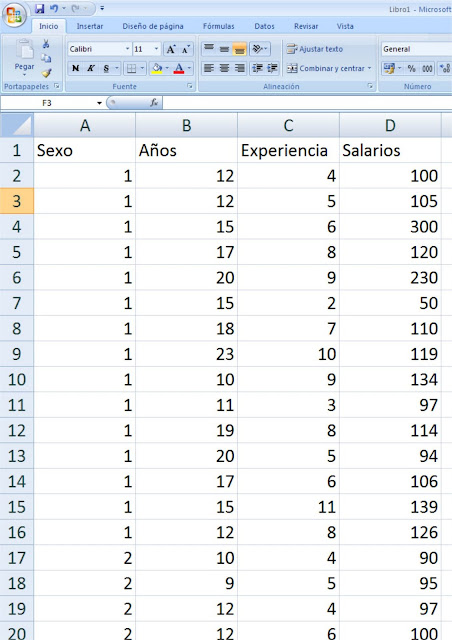Viewport: 452px width, 640px height.
Task: Click the Cut scissors icon
Action: (x=46, y=44)
